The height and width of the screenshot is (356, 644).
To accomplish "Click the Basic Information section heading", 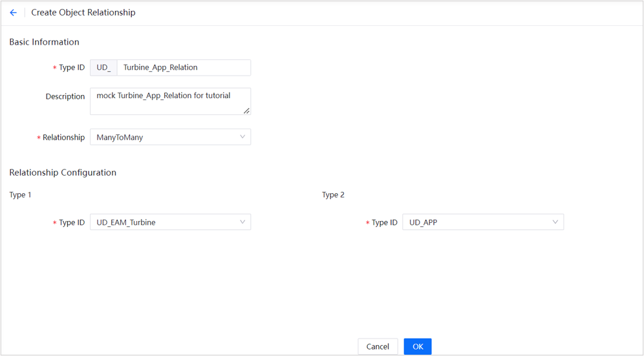I will tap(44, 42).
